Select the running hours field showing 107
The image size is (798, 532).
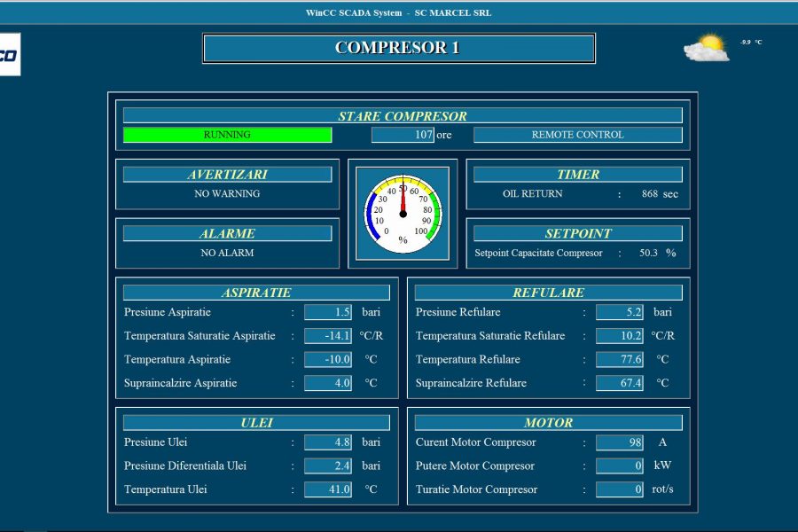click(x=403, y=135)
